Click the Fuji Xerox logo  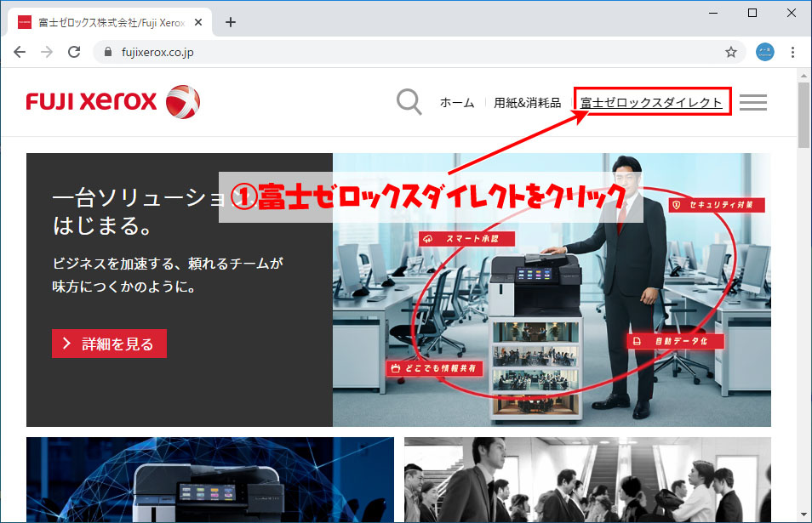[113, 101]
